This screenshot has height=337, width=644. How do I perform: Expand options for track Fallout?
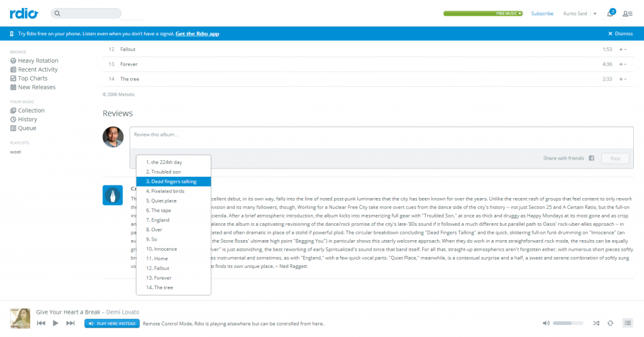(623, 49)
